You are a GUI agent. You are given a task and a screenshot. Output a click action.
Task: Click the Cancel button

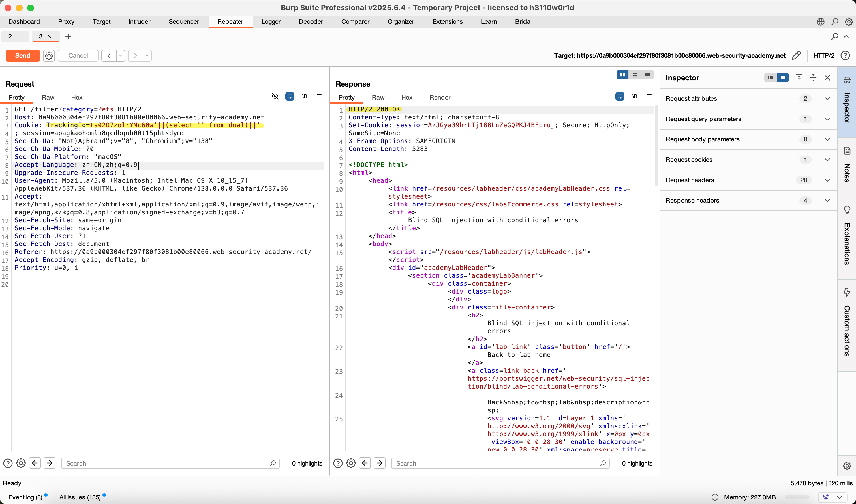78,55
